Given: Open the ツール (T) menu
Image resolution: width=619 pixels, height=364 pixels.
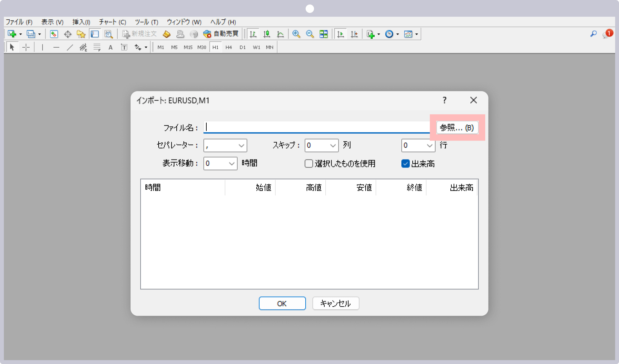Looking at the screenshot, I should (146, 22).
